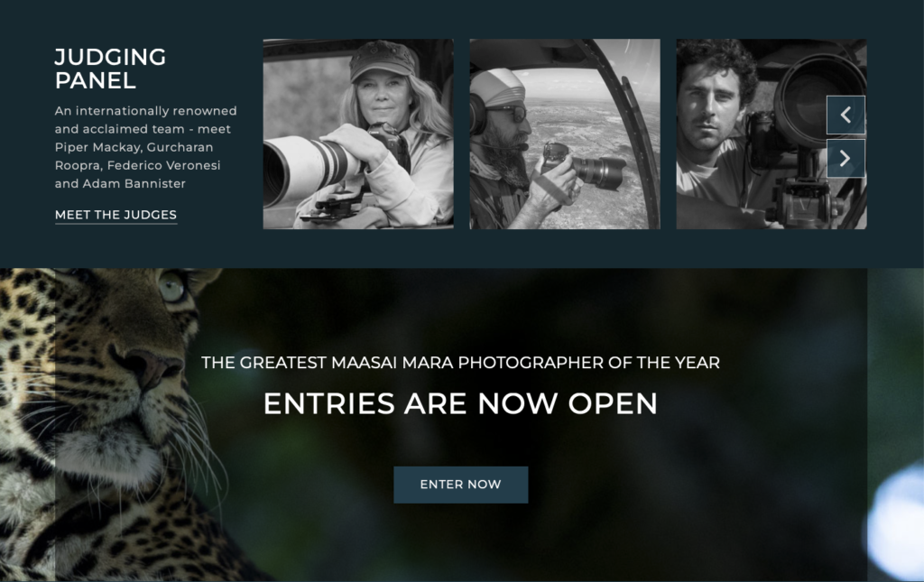Select the helicopter cockpit photographer photo
924x582 pixels.
pos(565,134)
